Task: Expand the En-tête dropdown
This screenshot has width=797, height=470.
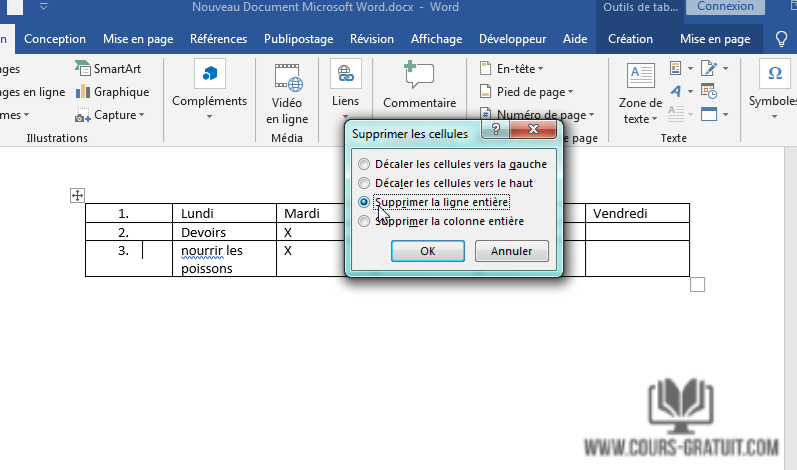Action: pos(510,69)
